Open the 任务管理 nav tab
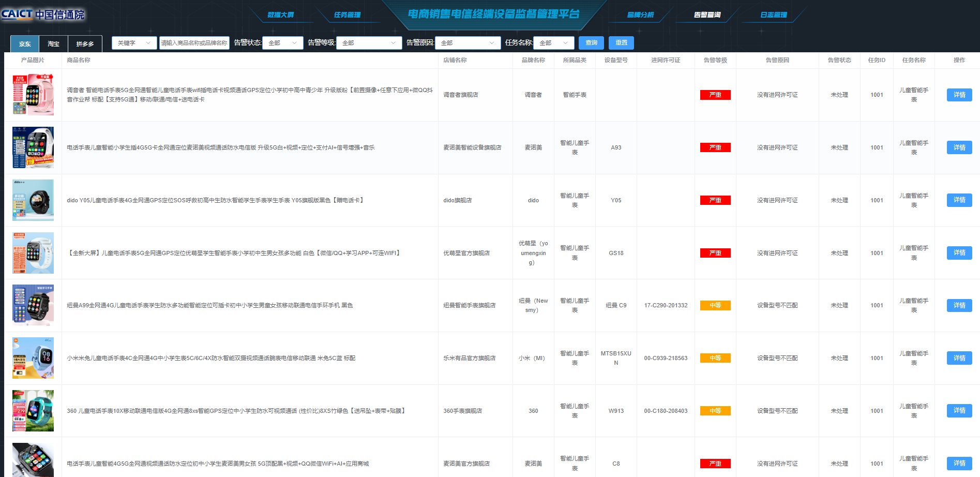980x477 pixels. [348, 14]
